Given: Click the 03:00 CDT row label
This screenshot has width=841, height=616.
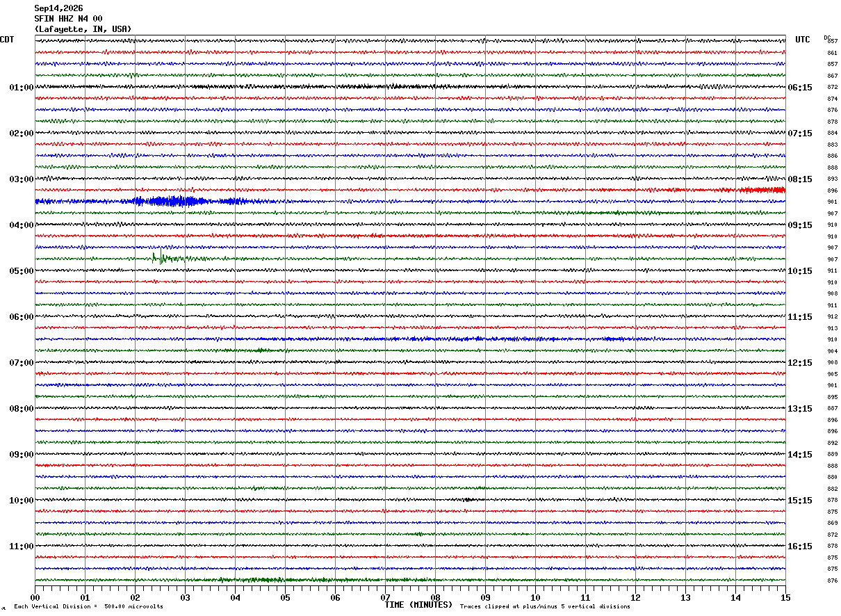Looking at the screenshot, I should [x=21, y=179].
